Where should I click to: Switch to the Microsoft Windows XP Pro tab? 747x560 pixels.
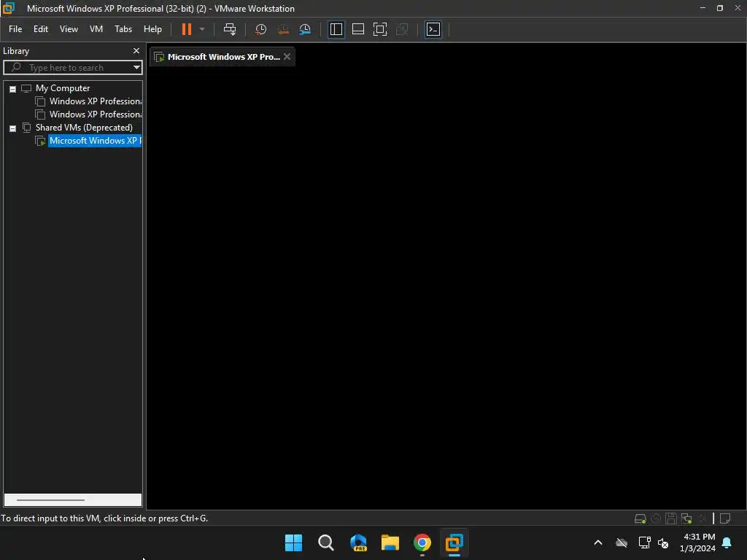[223, 57]
